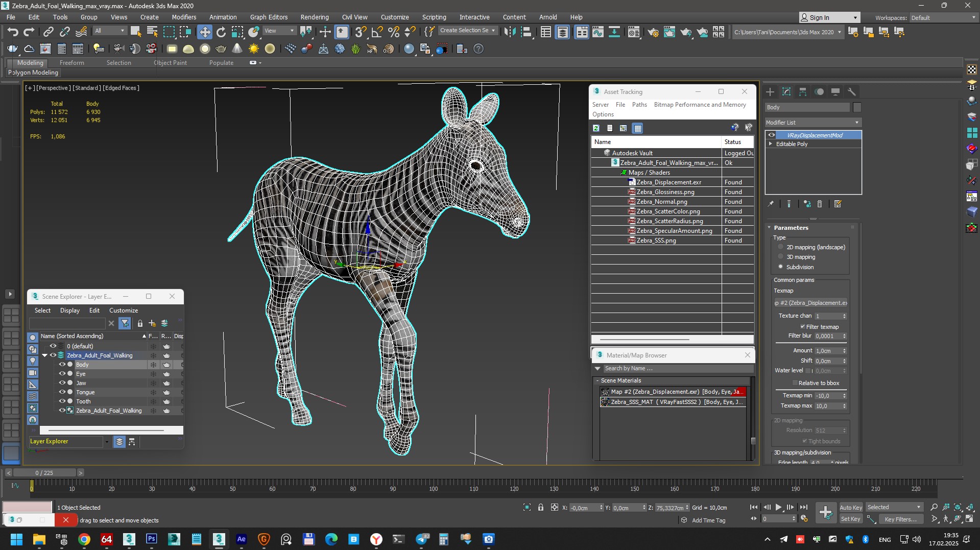Open the Create panel plus tab
The height and width of the screenshot is (550, 980).
click(770, 92)
